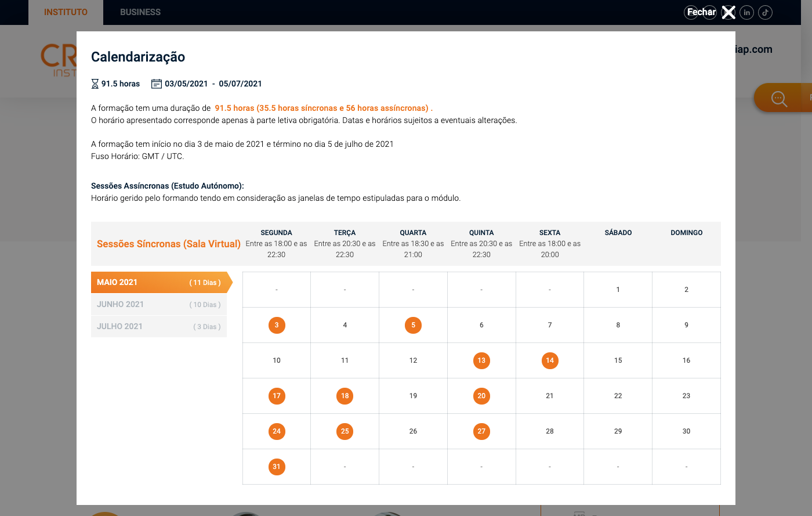
Task: Click calendar day 23 under DOMINGO
Action: coord(687,396)
